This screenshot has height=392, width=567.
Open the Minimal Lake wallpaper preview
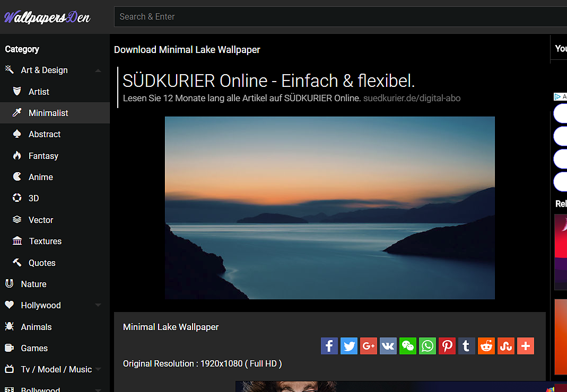click(x=329, y=208)
